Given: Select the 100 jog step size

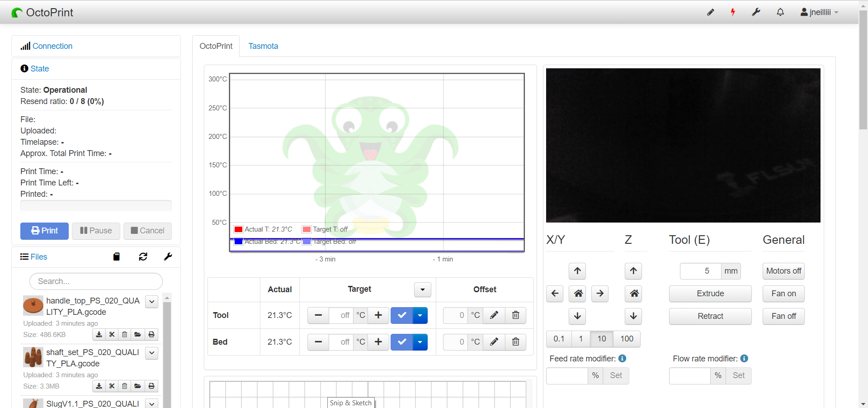Looking at the screenshot, I should [627, 339].
